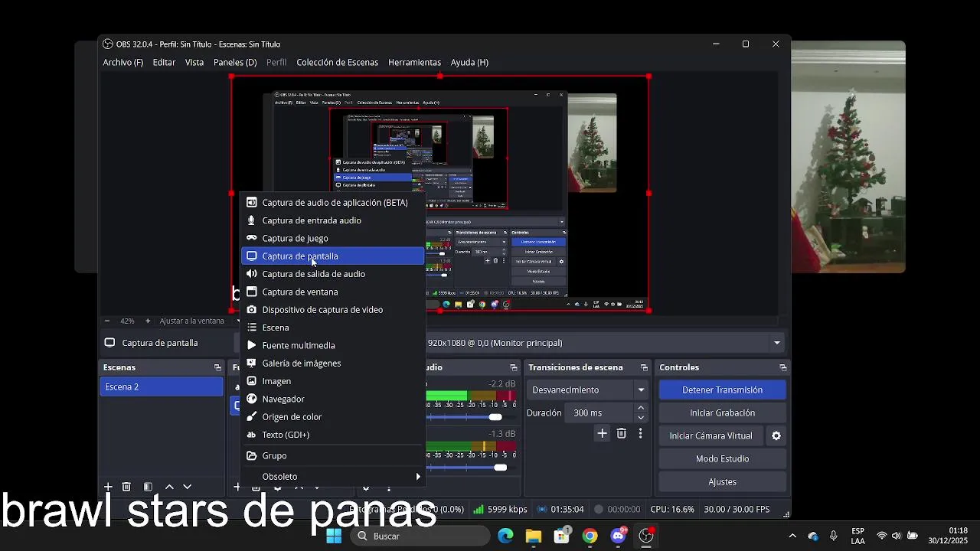Expand the Obsoleto submenu
Viewport: 980px width, 551px height.
click(332, 477)
